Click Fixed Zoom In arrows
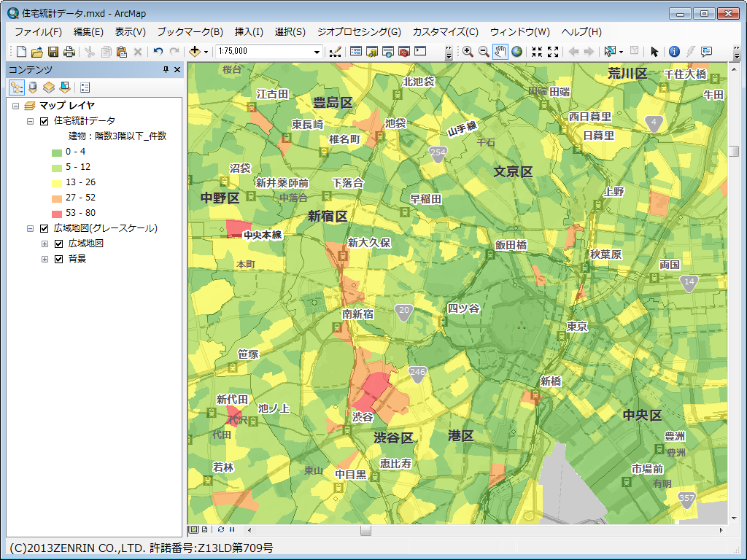Image resolution: width=747 pixels, height=560 pixels. click(x=537, y=52)
